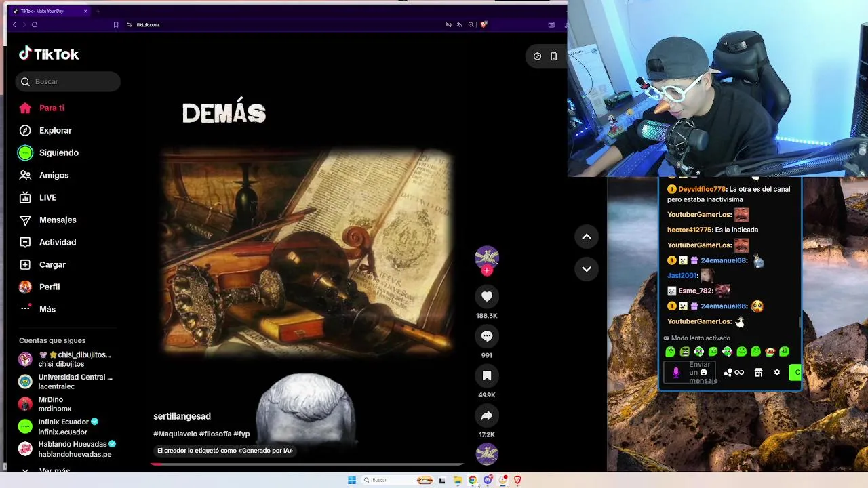Screen dimensions: 868x488
Task: Click the Buscar search field in TikTok
Action: (x=68, y=81)
